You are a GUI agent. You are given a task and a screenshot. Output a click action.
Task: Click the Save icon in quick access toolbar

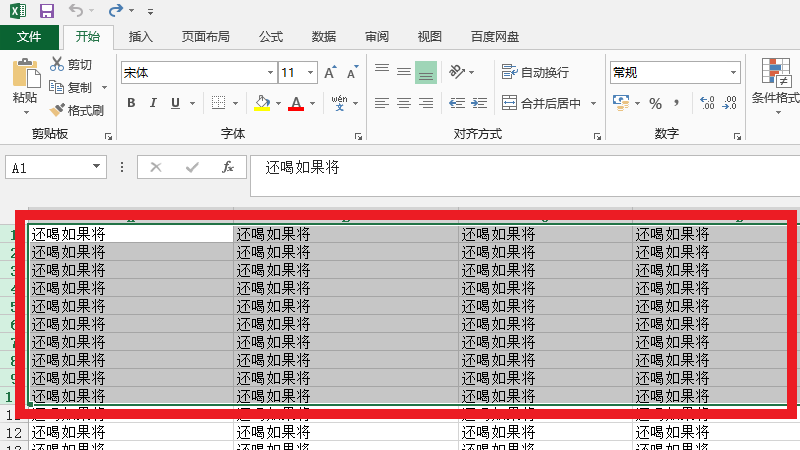[47, 11]
